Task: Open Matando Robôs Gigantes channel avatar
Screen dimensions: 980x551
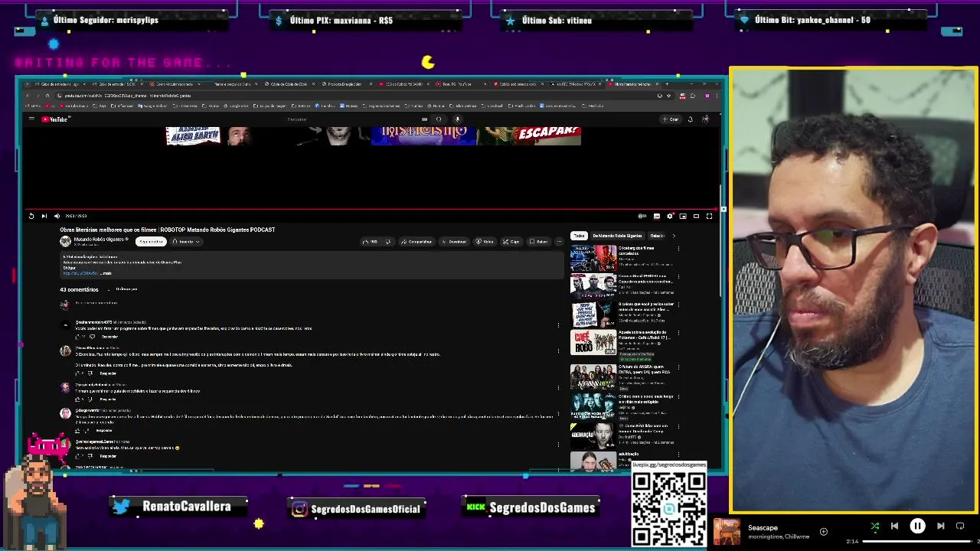Action: coord(65,241)
